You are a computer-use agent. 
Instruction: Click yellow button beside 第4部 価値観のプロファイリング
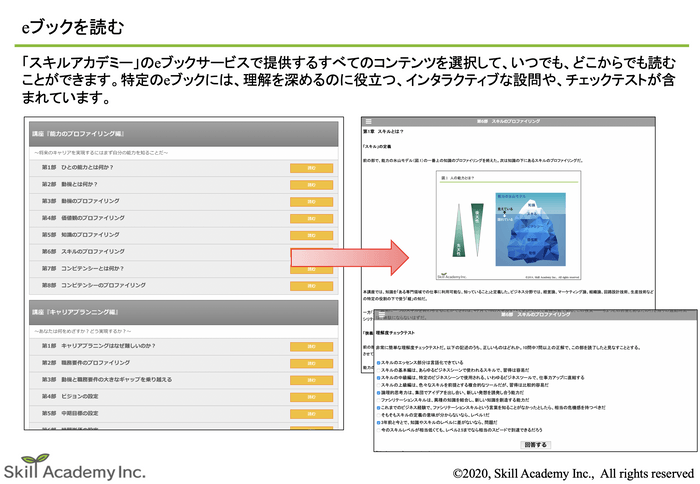coord(311,218)
